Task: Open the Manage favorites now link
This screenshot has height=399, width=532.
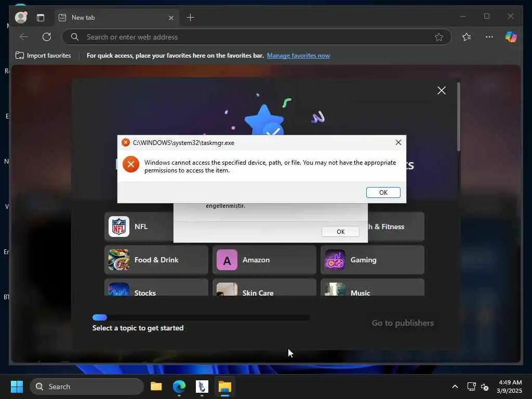Action: (298, 55)
